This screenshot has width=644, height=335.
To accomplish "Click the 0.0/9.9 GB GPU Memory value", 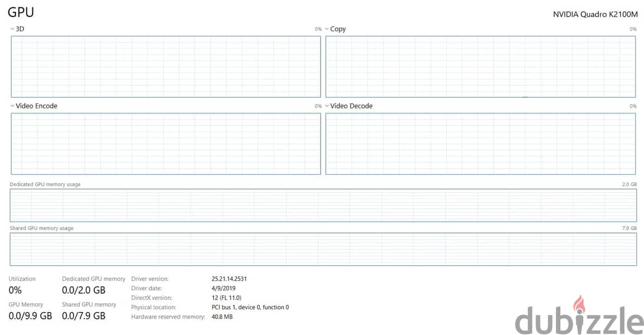I will coord(30,315).
